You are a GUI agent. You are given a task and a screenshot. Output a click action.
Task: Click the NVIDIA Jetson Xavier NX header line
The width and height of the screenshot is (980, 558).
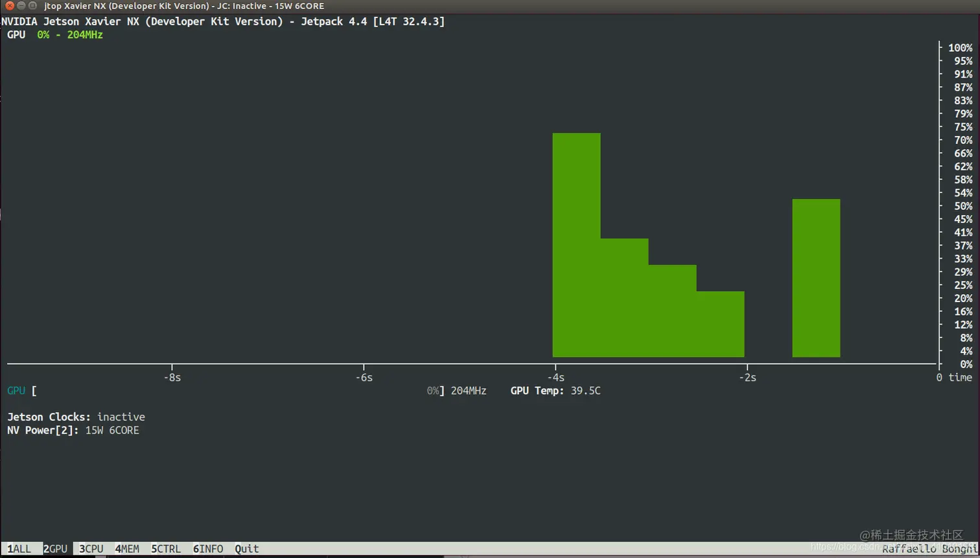click(x=223, y=21)
